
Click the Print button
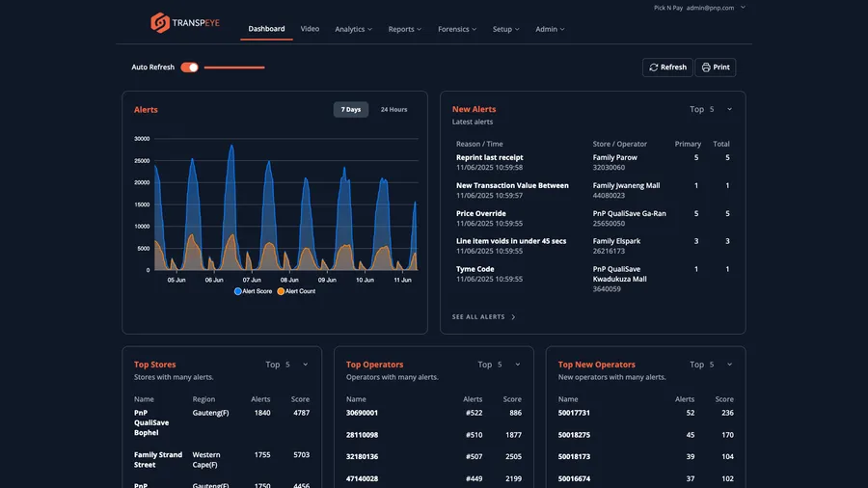click(716, 68)
